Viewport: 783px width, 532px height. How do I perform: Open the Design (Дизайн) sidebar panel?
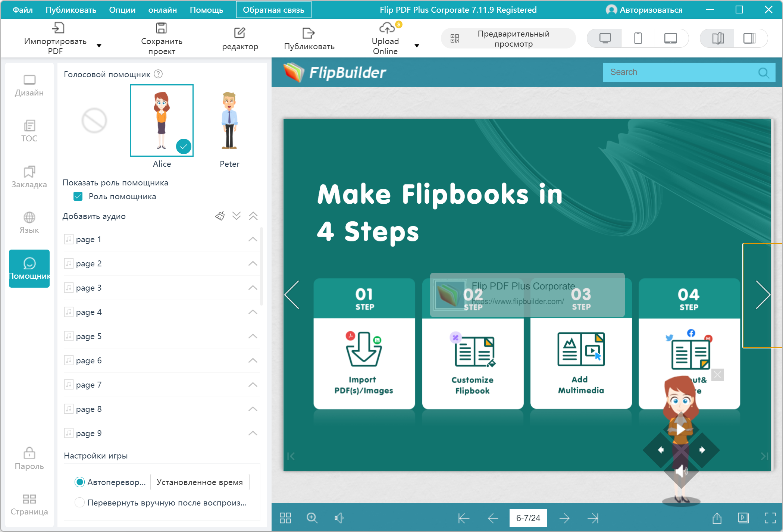point(29,85)
